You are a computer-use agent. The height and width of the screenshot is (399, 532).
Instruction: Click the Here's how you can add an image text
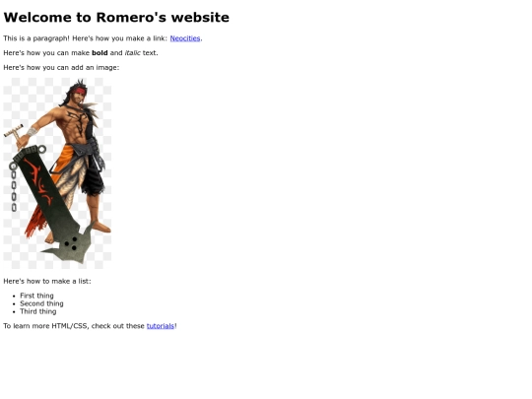[x=61, y=68]
